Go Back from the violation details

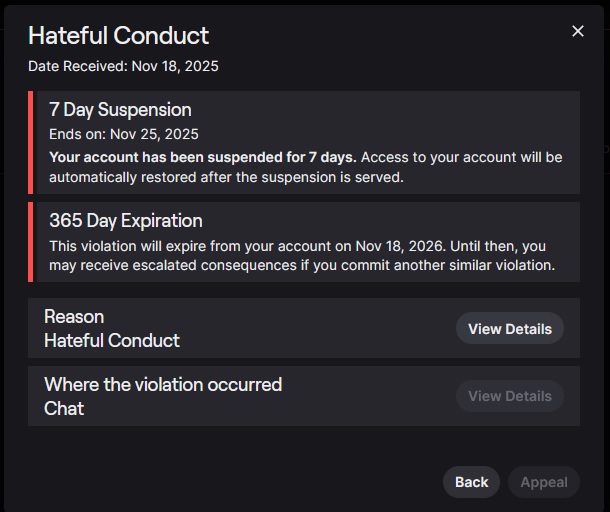[x=471, y=482]
